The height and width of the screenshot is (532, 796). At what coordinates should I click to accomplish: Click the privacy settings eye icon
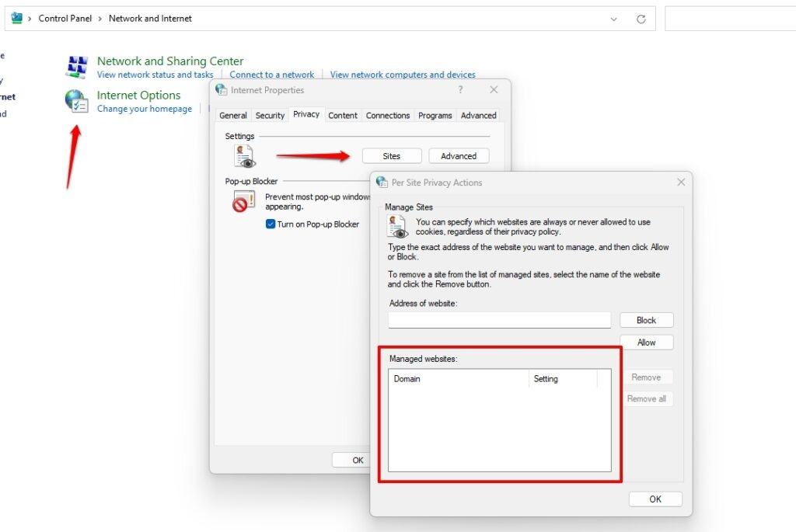point(245,156)
